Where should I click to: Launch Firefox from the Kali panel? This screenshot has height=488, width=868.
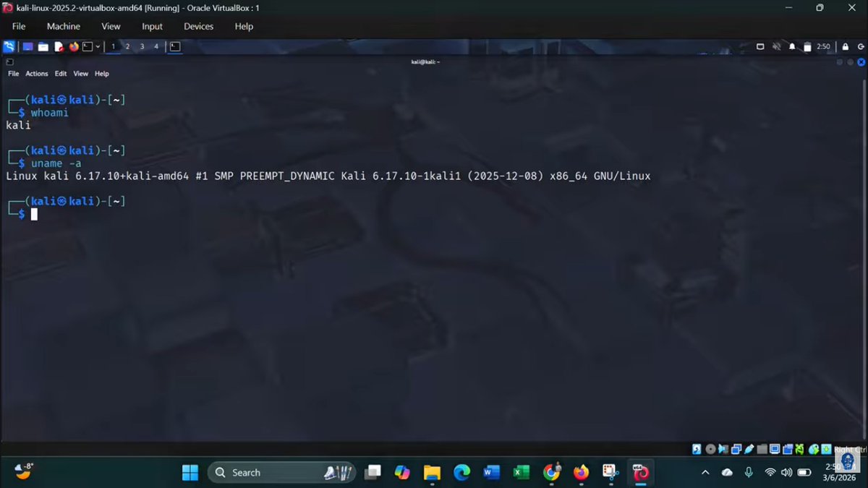(x=74, y=47)
